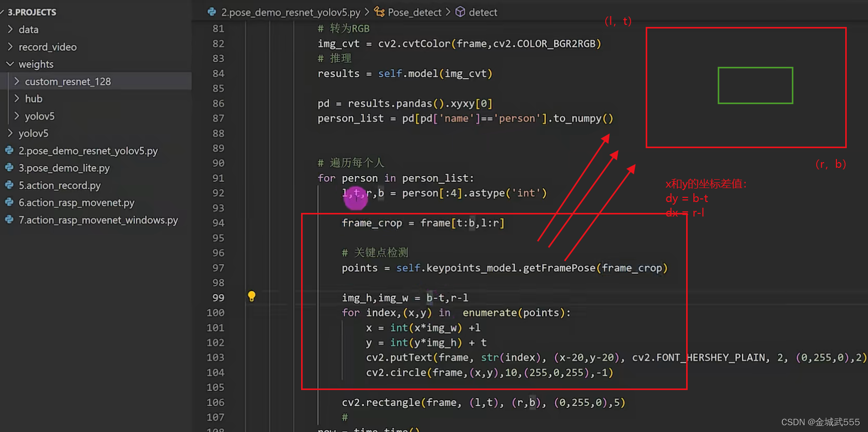Screen dimensions: 868x432
Task: Click line number 94 in gutter
Action: click(x=218, y=223)
